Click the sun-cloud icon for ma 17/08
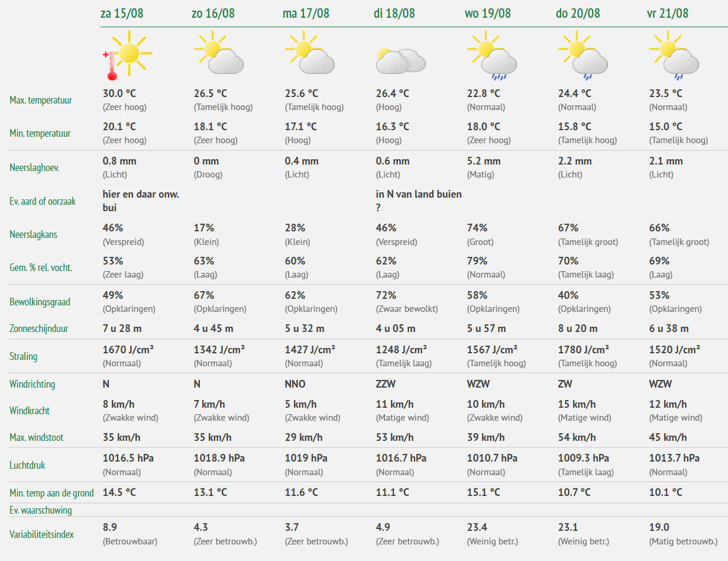 (x=310, y=53)
